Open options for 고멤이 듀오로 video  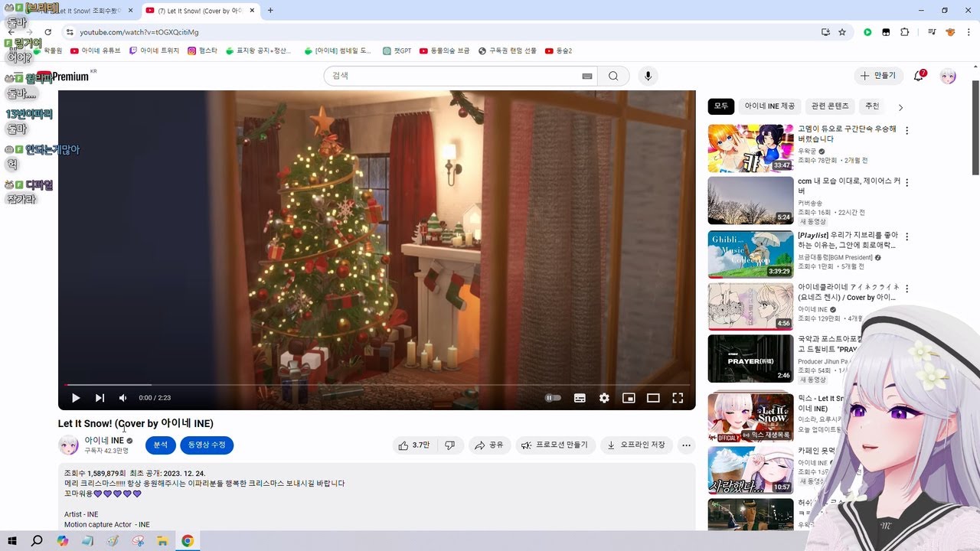tap(907, 131)
